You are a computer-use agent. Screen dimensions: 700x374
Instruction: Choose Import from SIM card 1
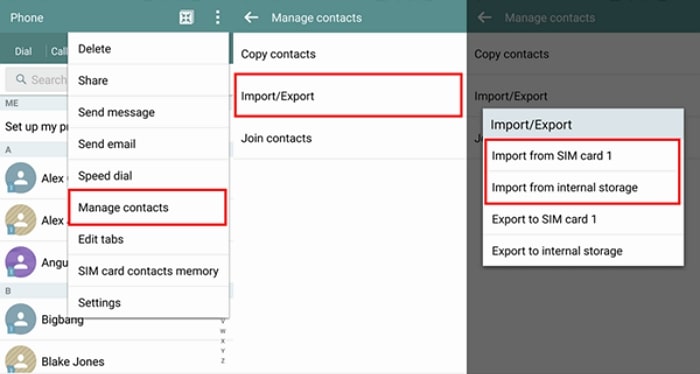583,156
